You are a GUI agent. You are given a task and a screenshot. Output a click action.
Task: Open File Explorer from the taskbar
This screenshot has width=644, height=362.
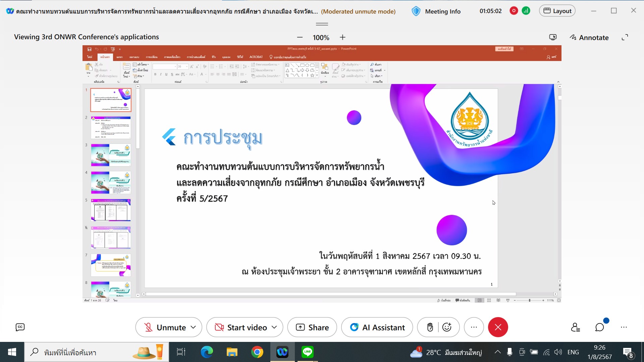point(232,352)
